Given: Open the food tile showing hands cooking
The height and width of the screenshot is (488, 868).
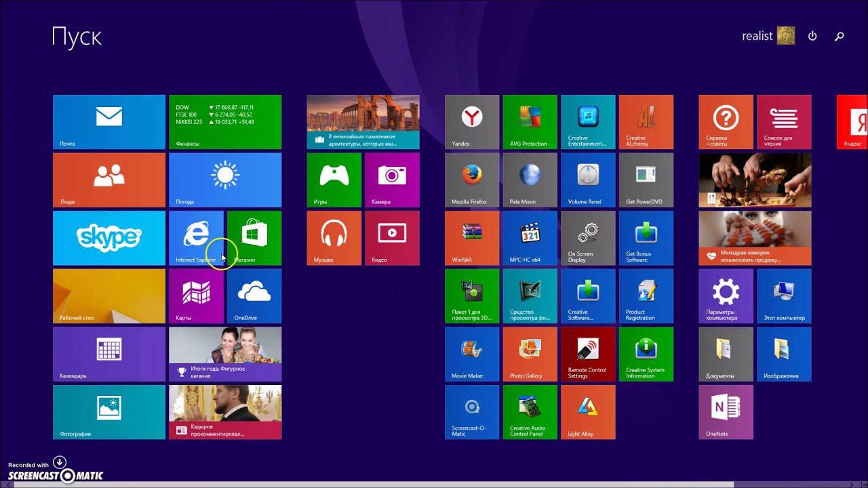Looking at the screenshot, I should (755, 180).
